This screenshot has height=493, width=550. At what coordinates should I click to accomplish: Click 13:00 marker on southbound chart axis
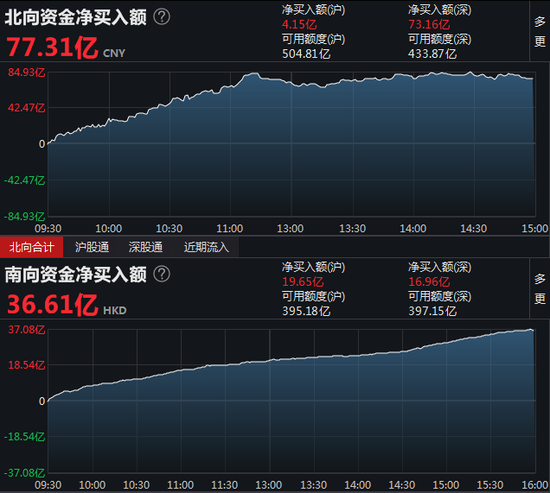[268, 485]
